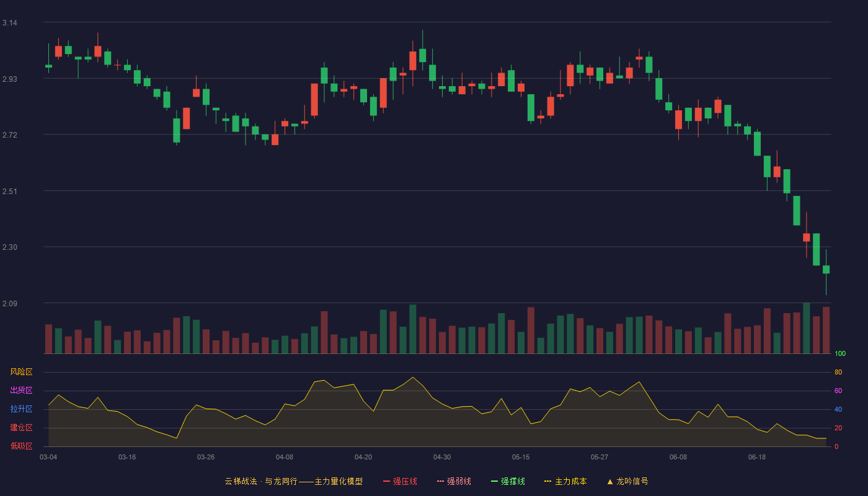Click the 04-20 date label

click(x=363, y=457)
